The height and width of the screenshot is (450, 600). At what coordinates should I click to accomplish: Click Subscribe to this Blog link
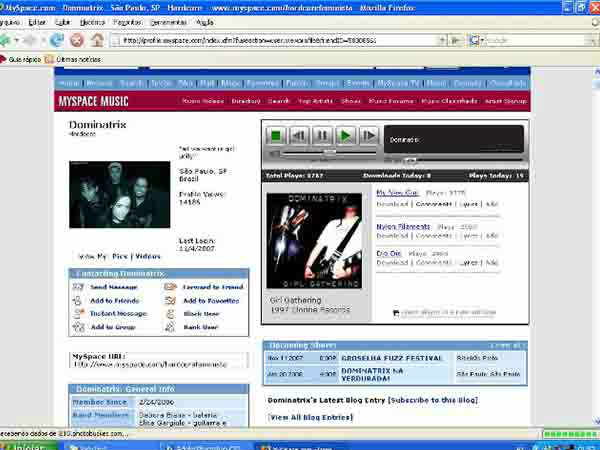433,400
